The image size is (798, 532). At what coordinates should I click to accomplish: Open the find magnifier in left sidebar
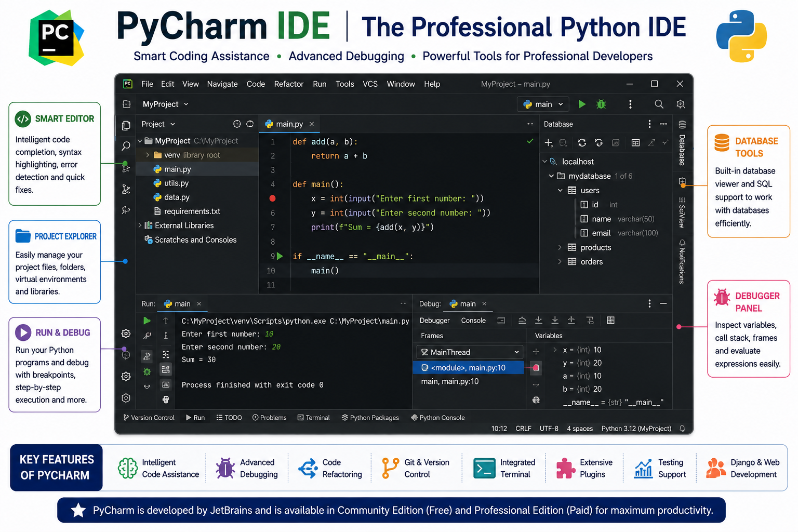click(x=126, y=146)
